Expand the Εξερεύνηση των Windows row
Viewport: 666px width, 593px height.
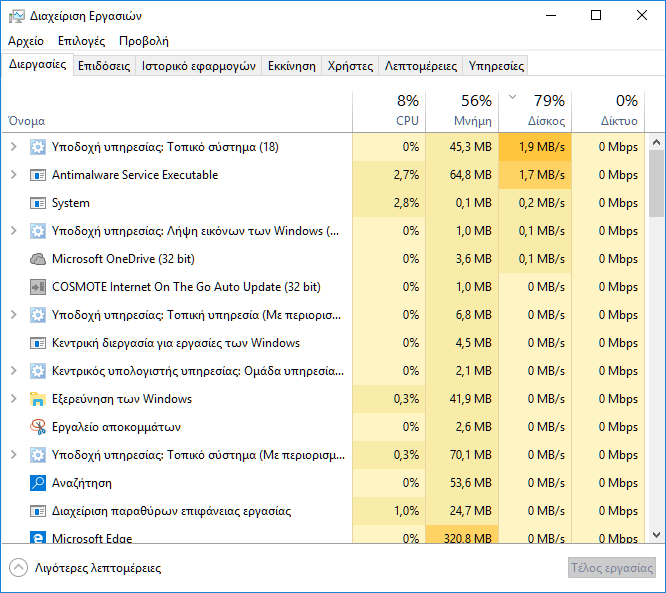click(x=14, y=399)
